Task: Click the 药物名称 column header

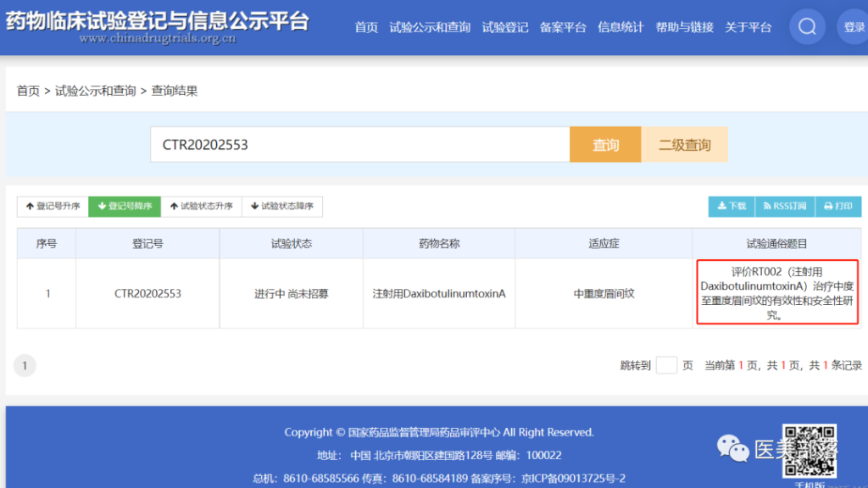Action: click(439, 243)
